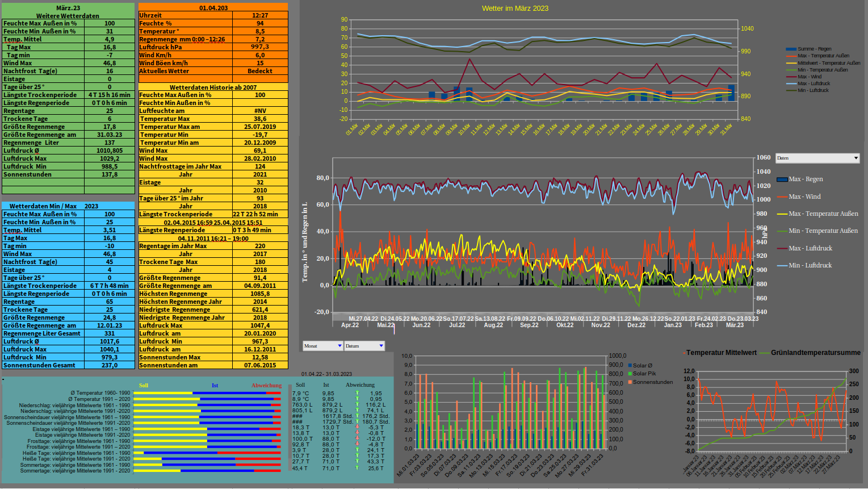The width and height of the screenshot is (868, 489).
Task: Click the up arrow beside deviation 17,3 T
Action: pyautogui.click(x=357, y=455)
